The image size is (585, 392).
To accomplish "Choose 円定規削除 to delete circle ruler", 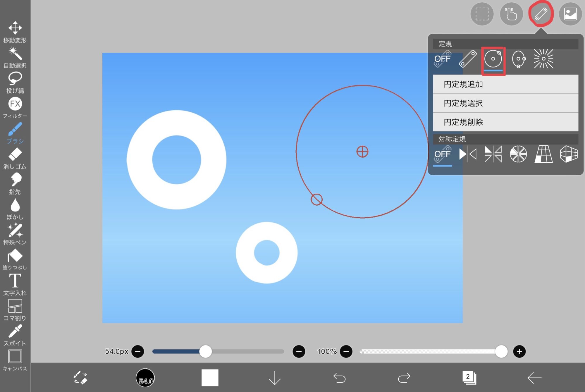I will tap(505, 122).
